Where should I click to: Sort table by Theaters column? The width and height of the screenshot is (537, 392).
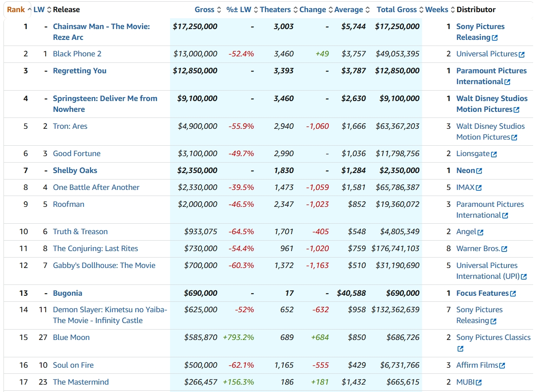tap(275, 10)
